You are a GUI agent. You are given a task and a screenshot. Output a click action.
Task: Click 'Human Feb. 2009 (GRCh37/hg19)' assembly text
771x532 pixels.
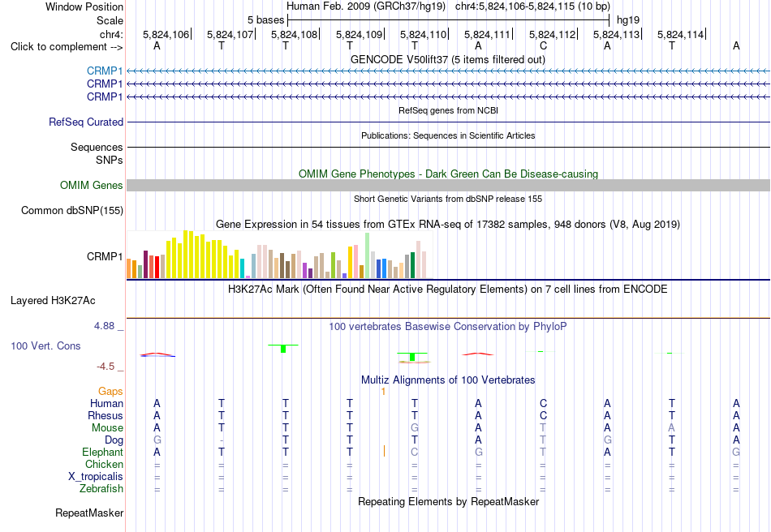tap(366, 6)
